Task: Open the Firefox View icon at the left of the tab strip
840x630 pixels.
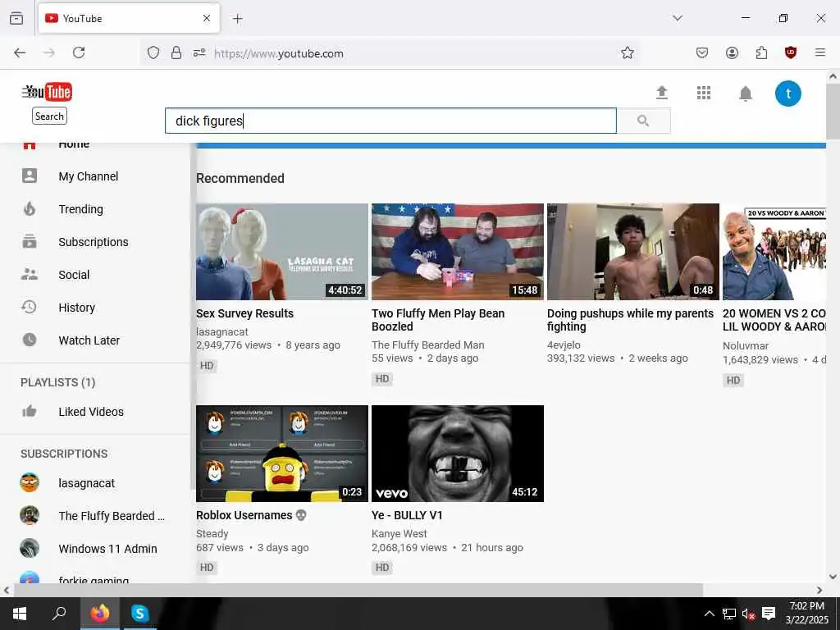Action: (x=16, y=18)
